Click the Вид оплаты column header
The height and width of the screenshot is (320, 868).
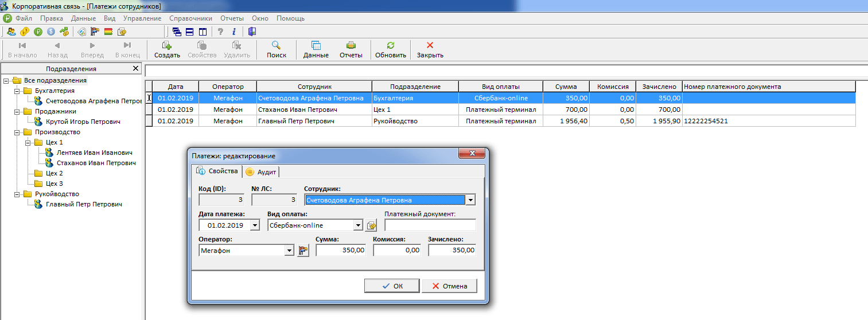click(501, 87)
